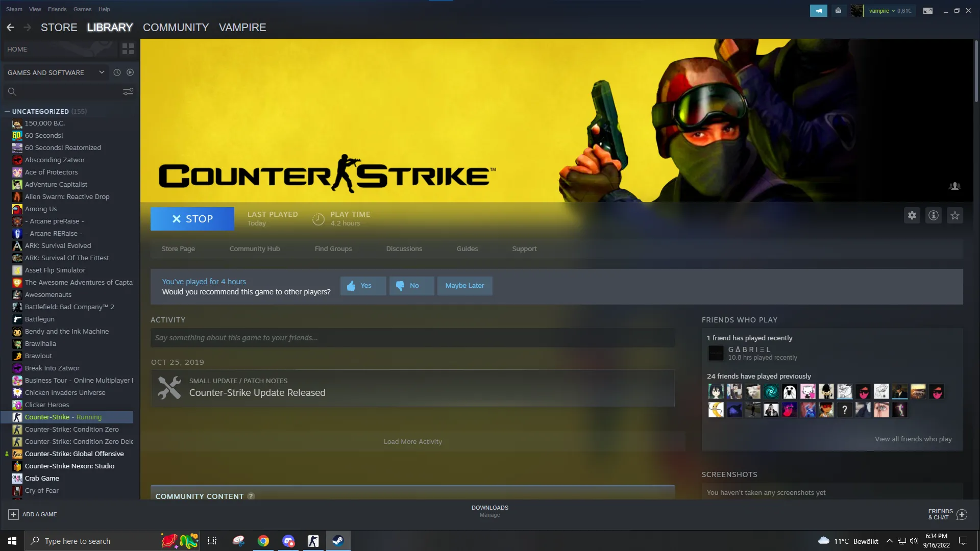Viewport: 980px width, 551px height.
Task: View all friends who play
Action: 913,439
